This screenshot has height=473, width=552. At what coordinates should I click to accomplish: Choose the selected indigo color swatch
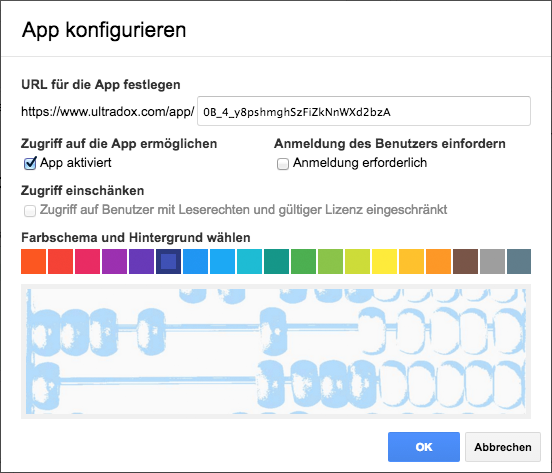[x=168, y=261]
